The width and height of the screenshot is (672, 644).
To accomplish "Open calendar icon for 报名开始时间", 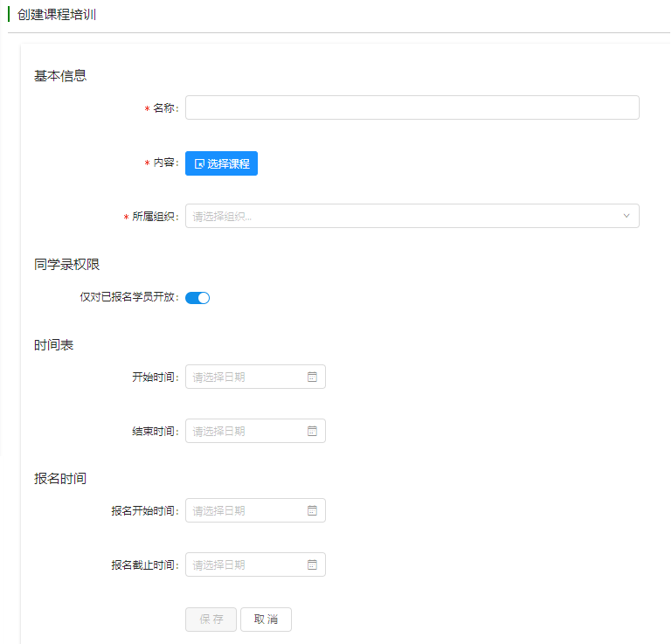I will (312, 510).
